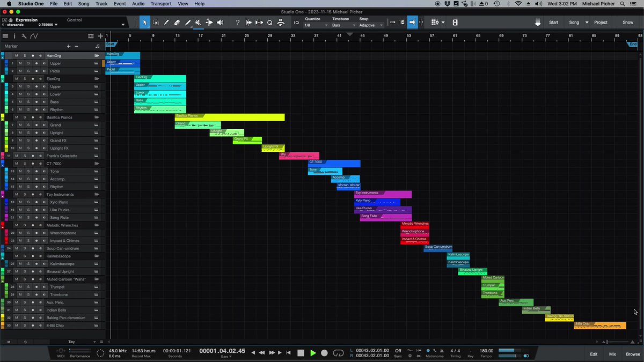Select the Listen tool
Viewport: 644px width, 362px height.
click(219, 23)
